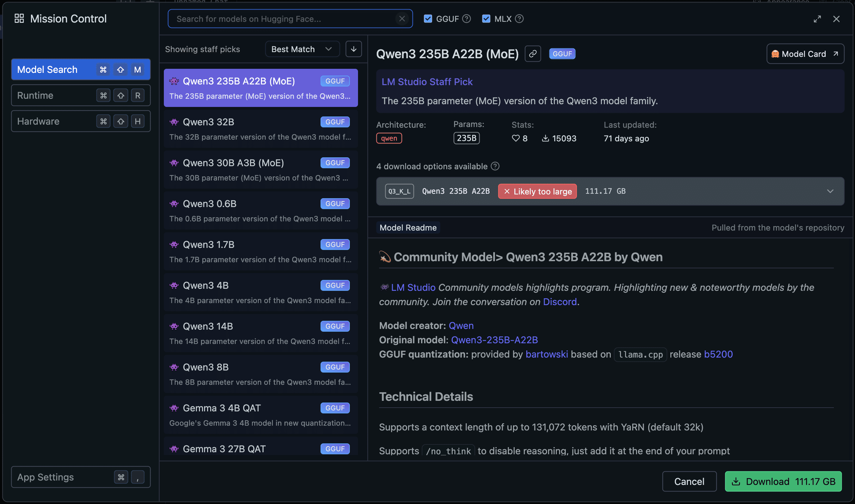855x504 pixels.
Task: Expand the Q3_K_L download option chevron
Action: point(830,191)
